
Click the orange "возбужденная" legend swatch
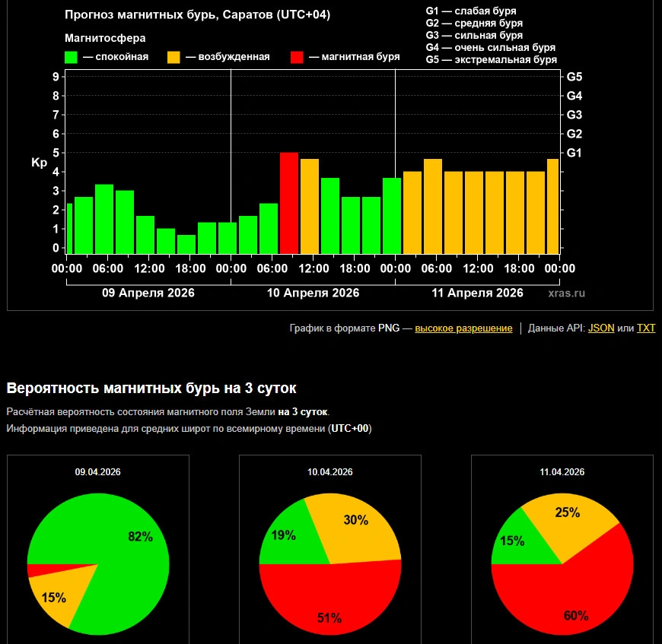(x=173, y=57)
